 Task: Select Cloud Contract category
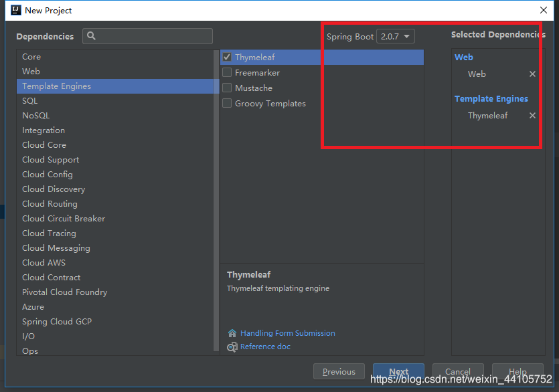click(115, 277)
